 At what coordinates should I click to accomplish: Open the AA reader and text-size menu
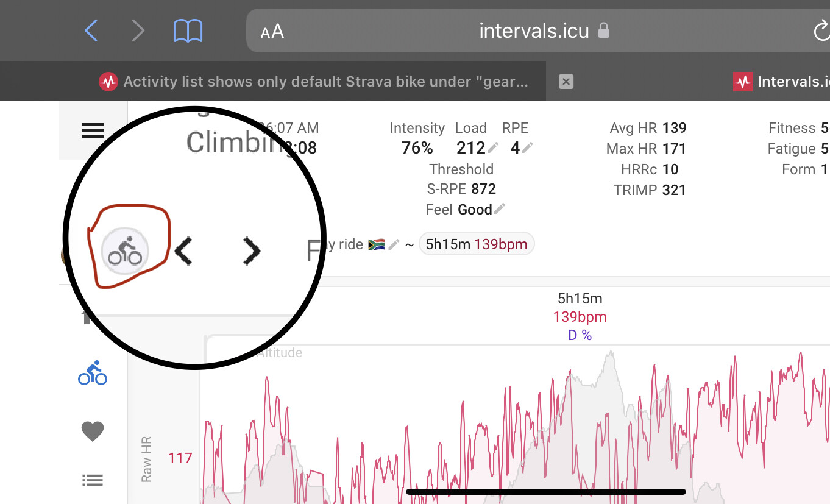pos(272,31)
